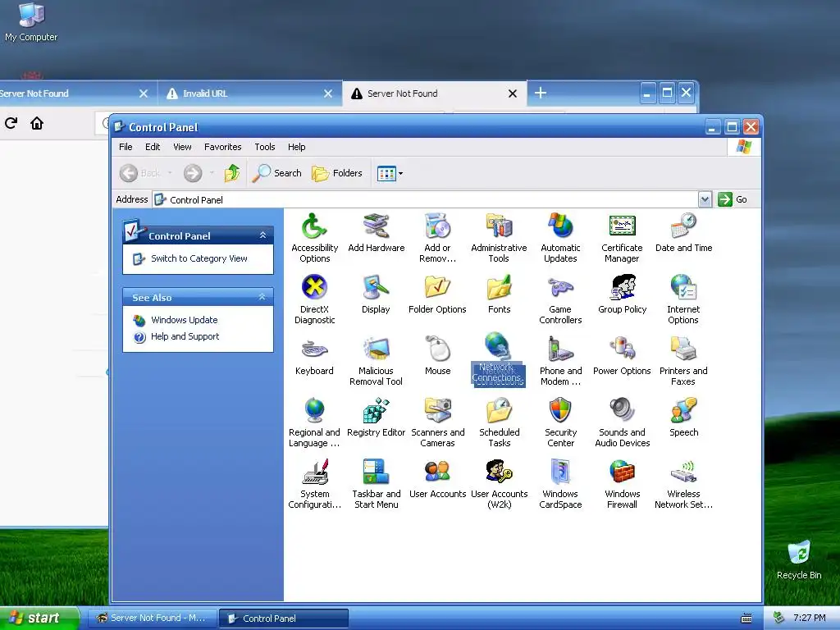Select the Keyboard icon
The image size is (840, 630).
(314, 356)
